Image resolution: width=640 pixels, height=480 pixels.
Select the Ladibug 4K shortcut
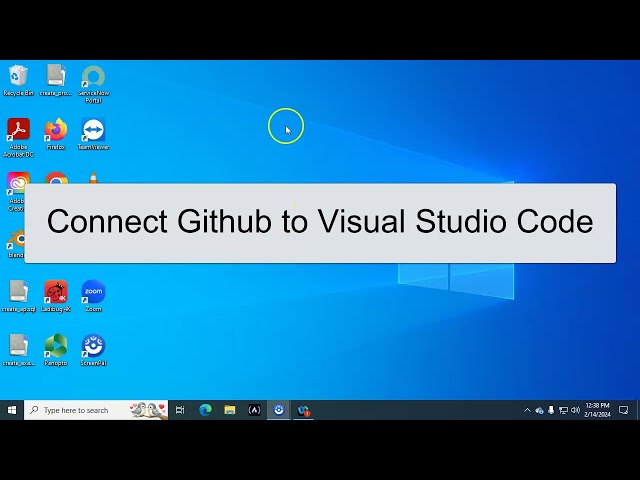pyautogui.click(x=56, y=296)
